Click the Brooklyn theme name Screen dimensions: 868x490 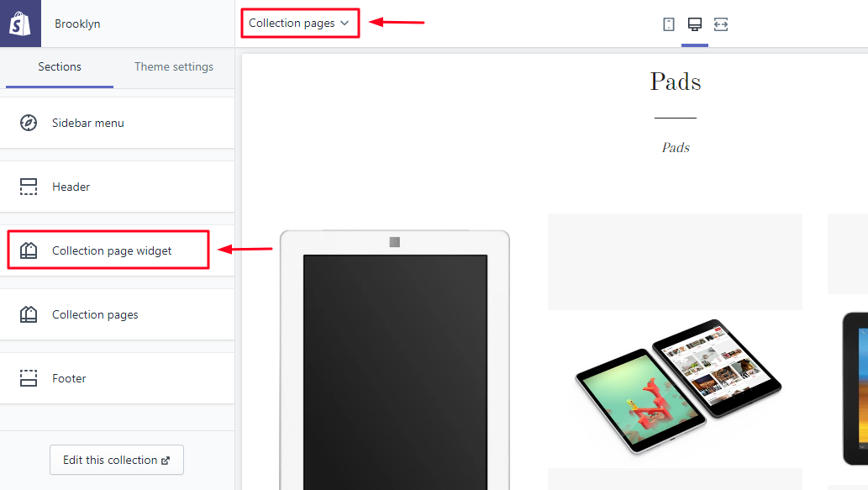click(77, 24)
